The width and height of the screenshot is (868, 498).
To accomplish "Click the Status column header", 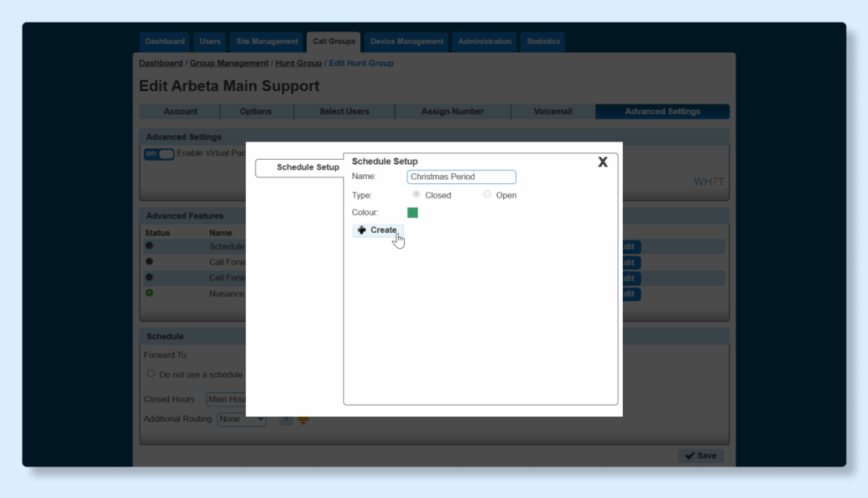I will (158, 233).
